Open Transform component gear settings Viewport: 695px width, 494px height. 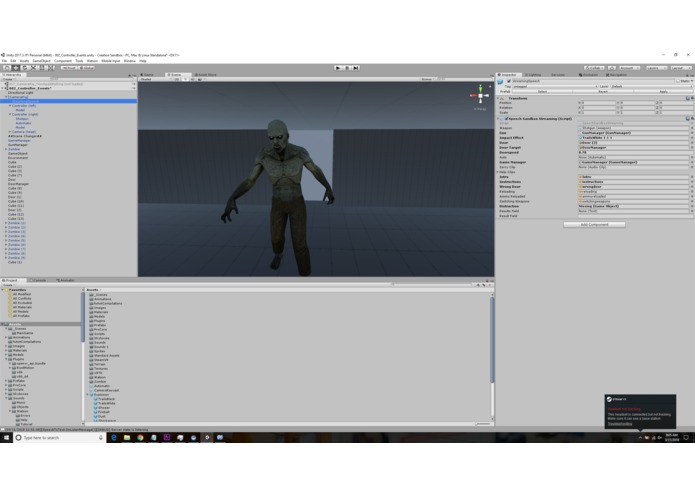pos(692,98)
